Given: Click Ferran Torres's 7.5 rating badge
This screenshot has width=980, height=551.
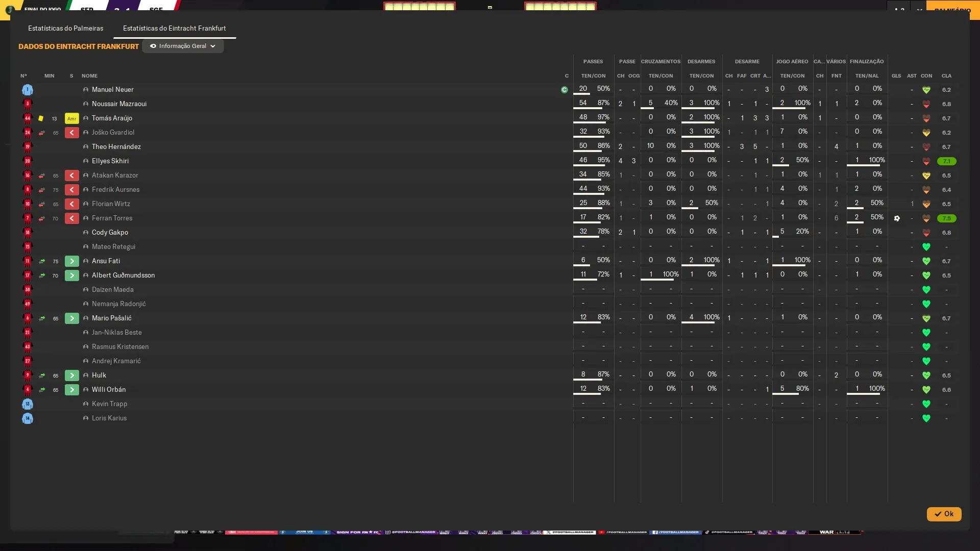Looking at the screenshot, I should (946, 218).
